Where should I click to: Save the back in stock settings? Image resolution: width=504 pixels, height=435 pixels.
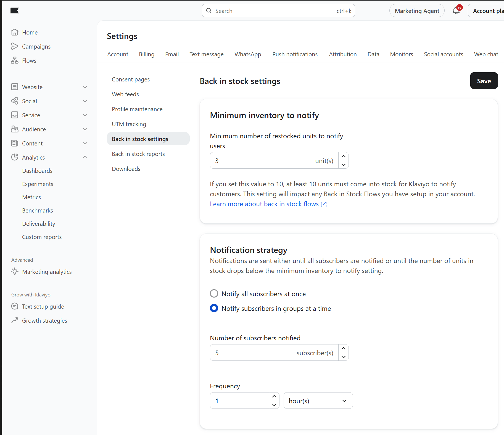pos(484,81)
